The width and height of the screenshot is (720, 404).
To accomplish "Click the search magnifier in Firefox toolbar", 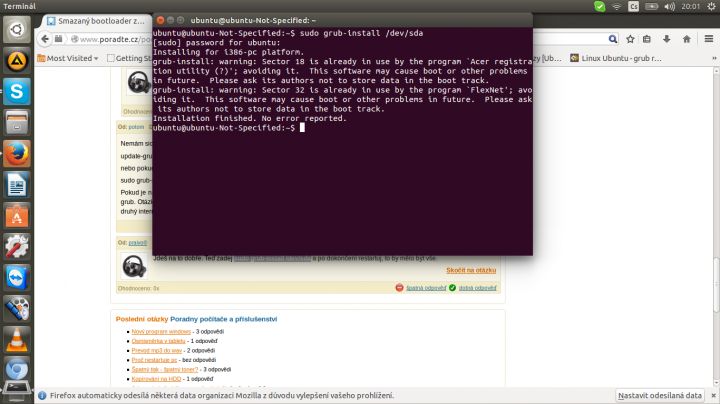I will [613, 39].
